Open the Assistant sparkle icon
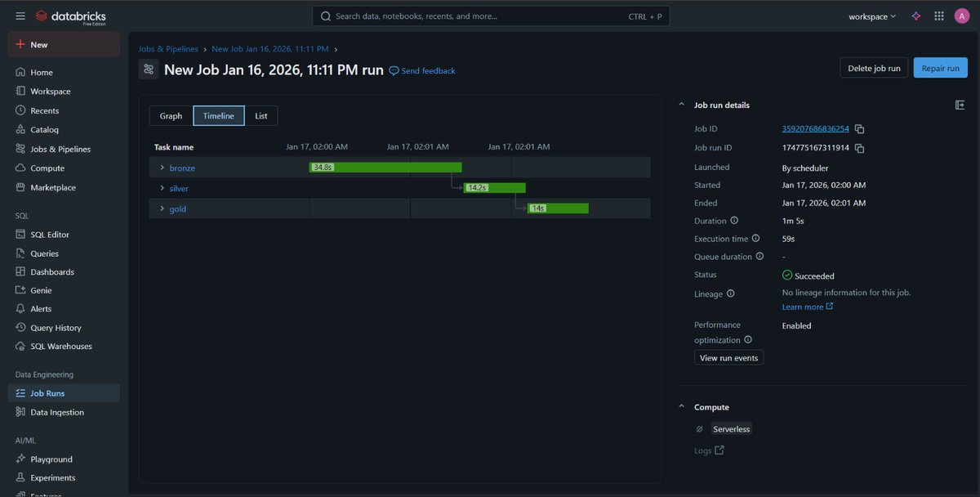This screenshot has height=497, width=980. pyautogui.click(x=915, y=16)
